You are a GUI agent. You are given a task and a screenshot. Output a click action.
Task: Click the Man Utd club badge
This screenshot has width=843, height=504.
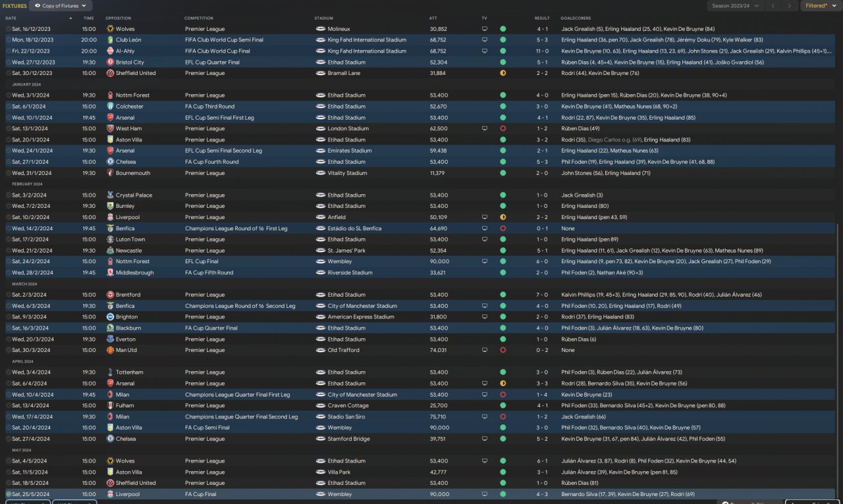point(110,350)
